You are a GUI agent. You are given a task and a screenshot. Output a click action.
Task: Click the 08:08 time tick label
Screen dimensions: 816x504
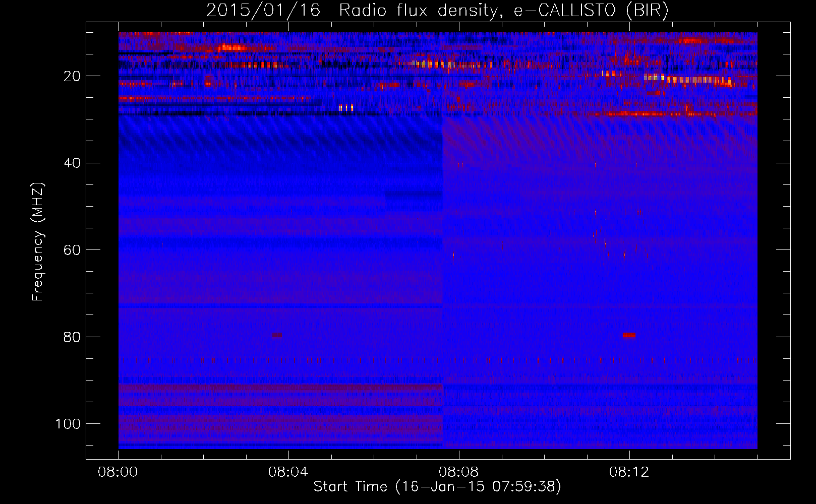pyautogui.click(x=458, y=472)
